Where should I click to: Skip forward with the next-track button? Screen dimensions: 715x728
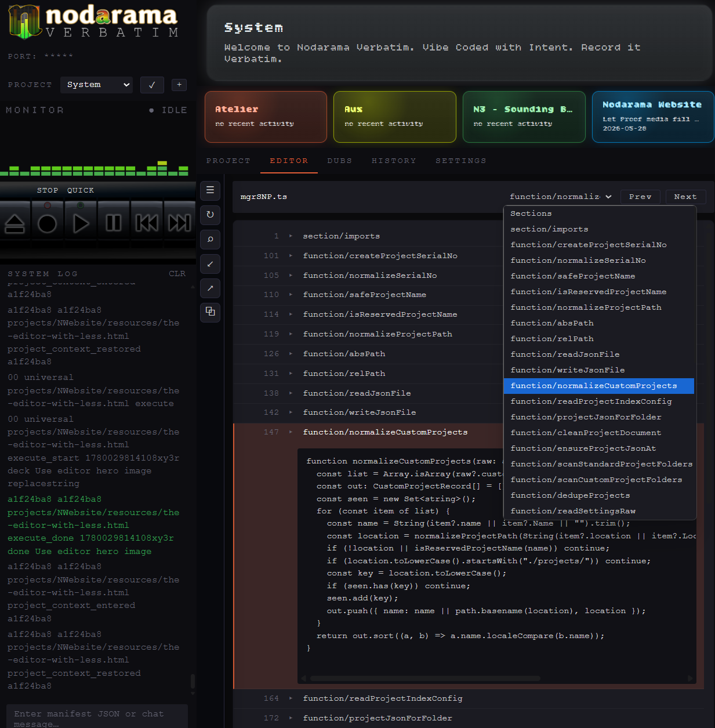(180, 223)
